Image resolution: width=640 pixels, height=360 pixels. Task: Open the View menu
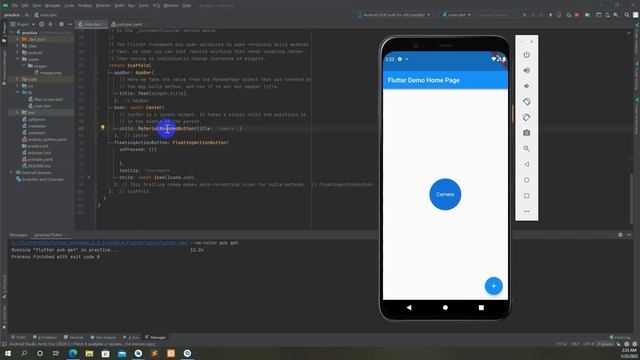click(37, 6)
